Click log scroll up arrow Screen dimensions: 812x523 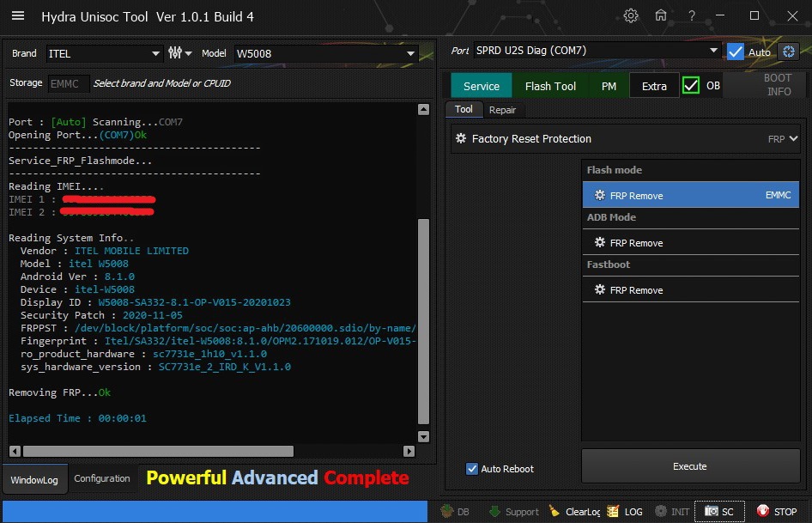pos(423,109)
